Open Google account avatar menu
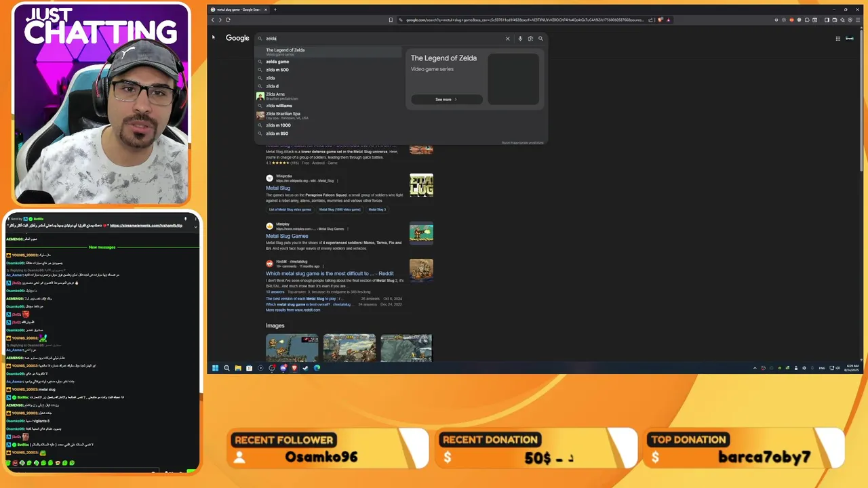The height and width of the screenshot is (488, 868). (849, 39)
